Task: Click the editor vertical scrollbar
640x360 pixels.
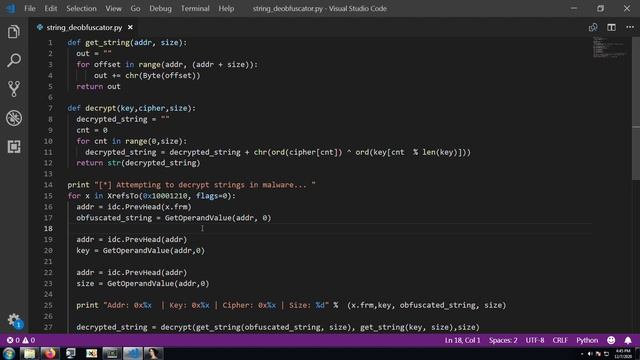Action: coord(636,108)
